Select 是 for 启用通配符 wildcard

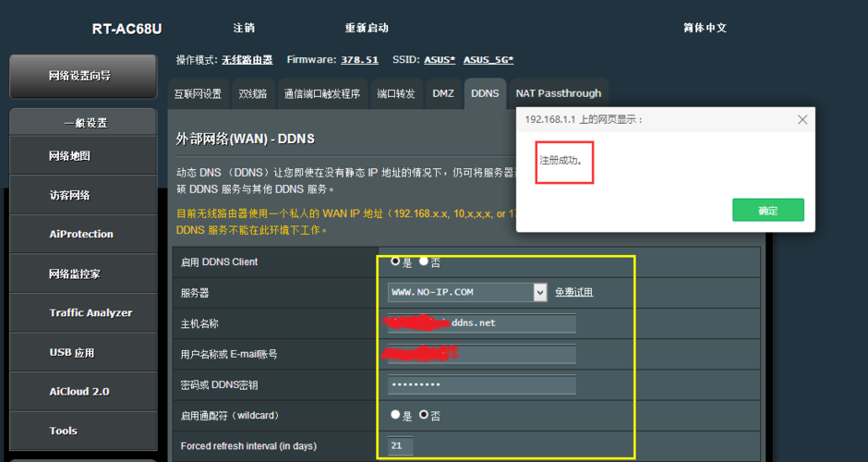395,414
